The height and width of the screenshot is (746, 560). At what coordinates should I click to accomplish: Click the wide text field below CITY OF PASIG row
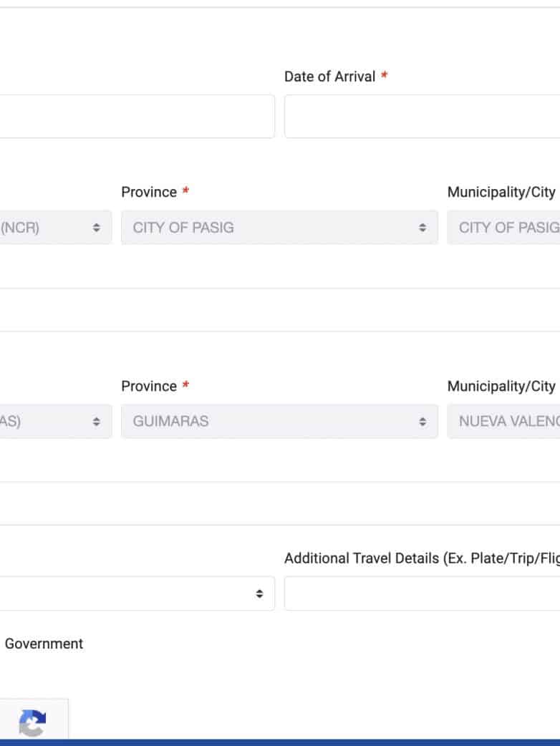point(279,310)
